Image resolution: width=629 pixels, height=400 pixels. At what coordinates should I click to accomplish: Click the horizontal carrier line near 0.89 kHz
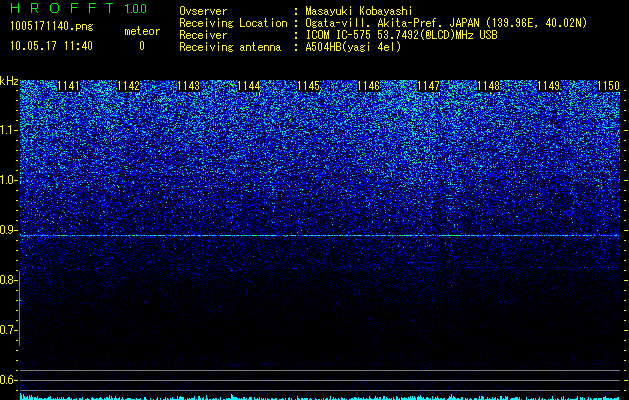[x=320, y=236]
